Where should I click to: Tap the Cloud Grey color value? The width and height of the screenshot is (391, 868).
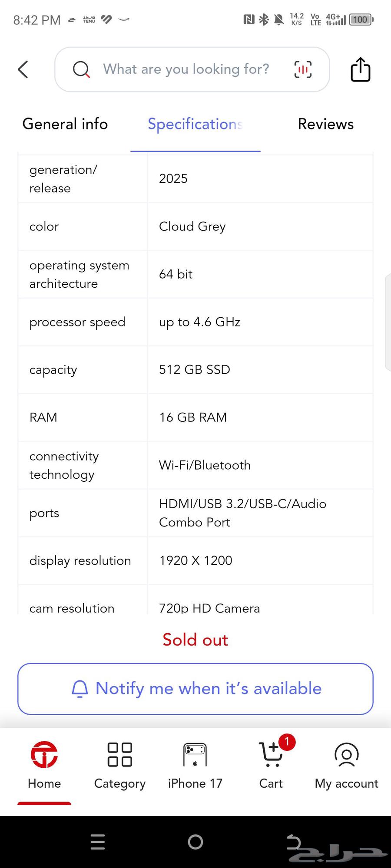pos(192,227)
